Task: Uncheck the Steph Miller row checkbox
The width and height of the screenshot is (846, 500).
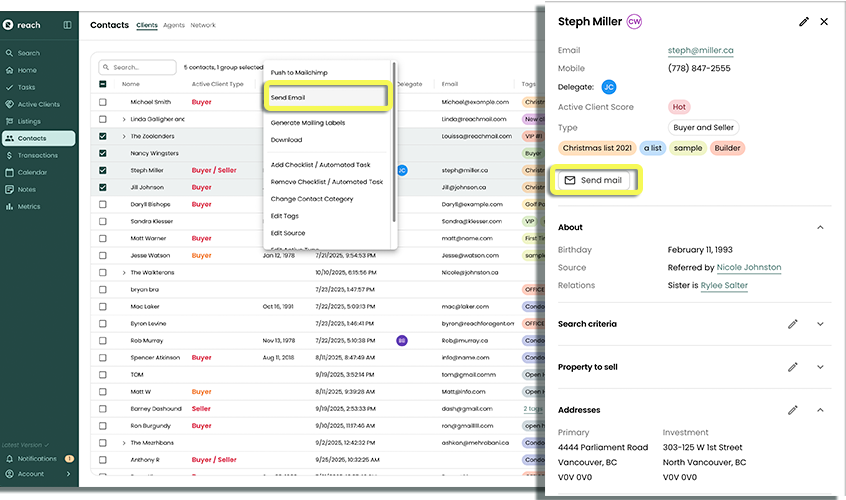Action: coord(103,170)
